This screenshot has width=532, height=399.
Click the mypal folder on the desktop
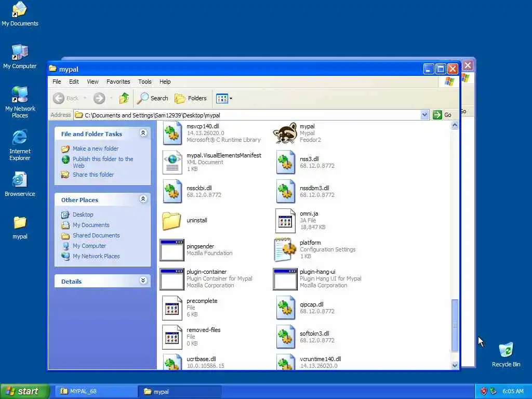[x=20, y=228]
